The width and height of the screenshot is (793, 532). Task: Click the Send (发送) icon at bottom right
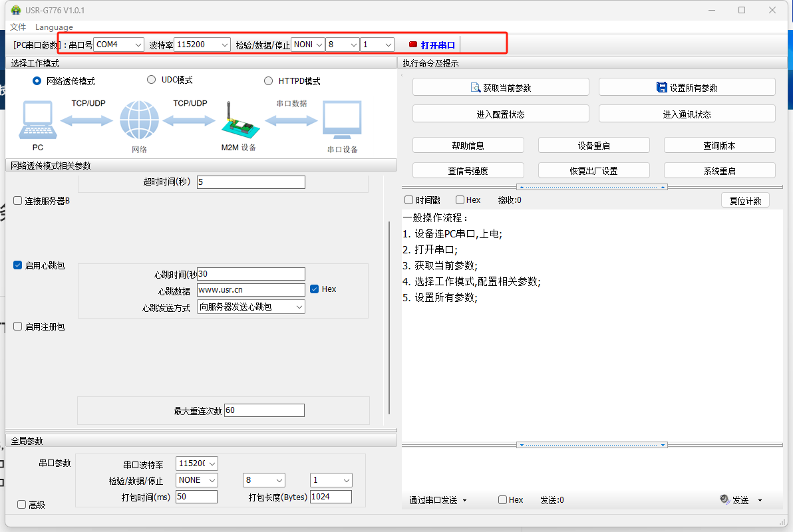coord(725,499)
